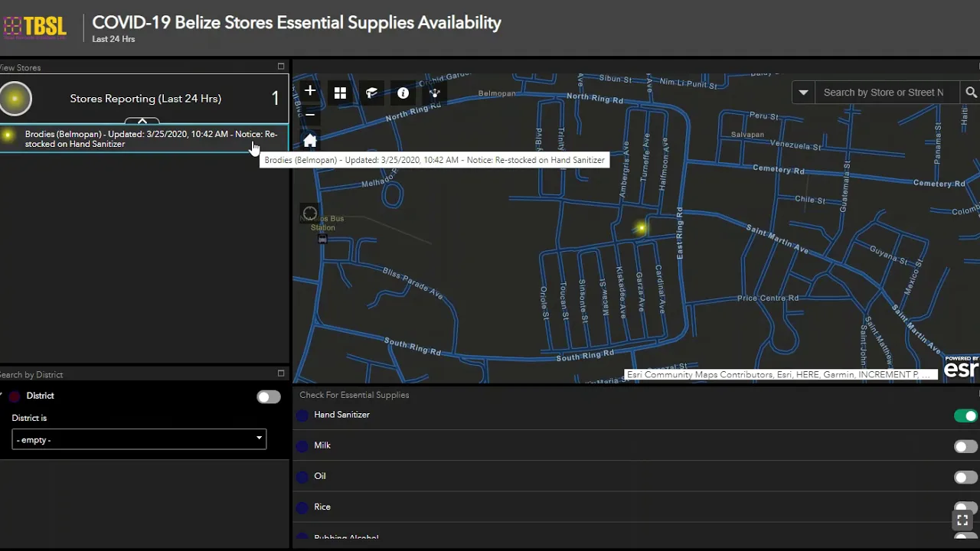This screenshot has height=551, width=980.
Task: Return map to home extent
Action: click(309, 140)
